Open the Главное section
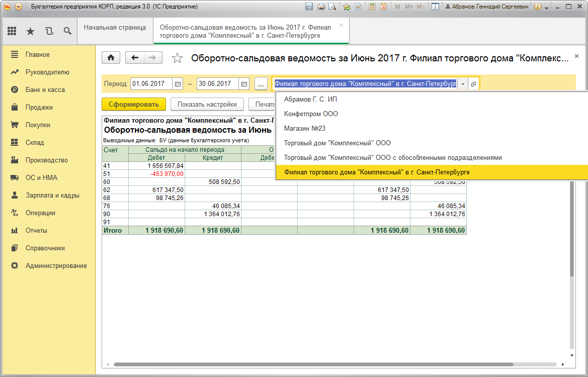The height and width of the screenshot is (377, 588). coord(38,55)
